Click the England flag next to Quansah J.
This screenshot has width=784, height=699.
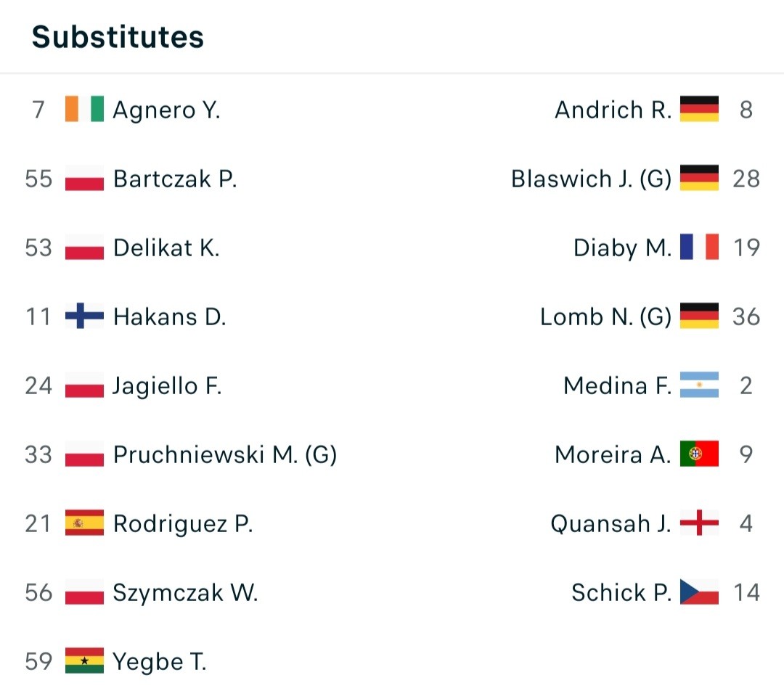click(700, 523)
